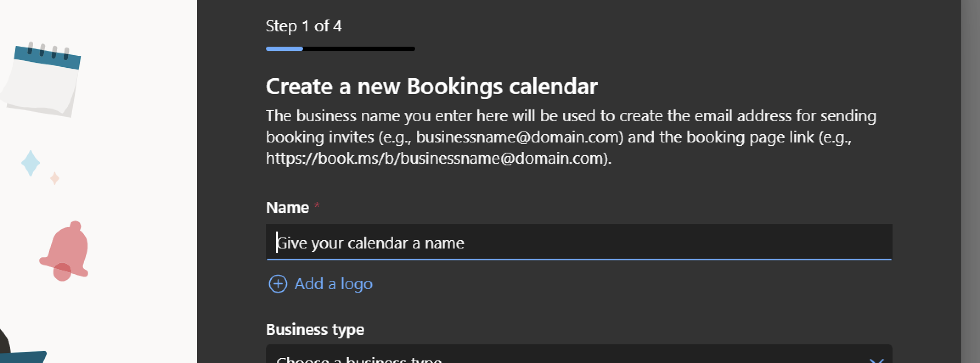Click the Create a new Bookings calendar heading

click(431, 87)
